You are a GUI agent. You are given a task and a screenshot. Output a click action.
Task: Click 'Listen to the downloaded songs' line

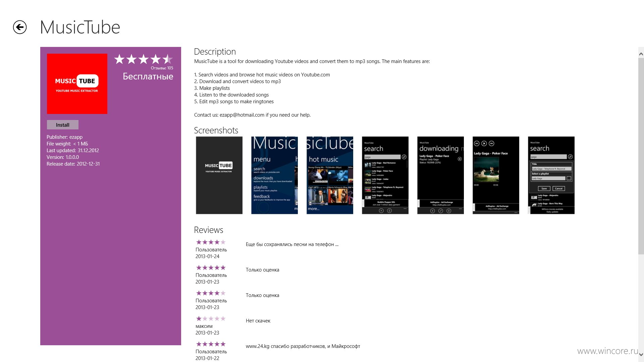pos(231,95)
